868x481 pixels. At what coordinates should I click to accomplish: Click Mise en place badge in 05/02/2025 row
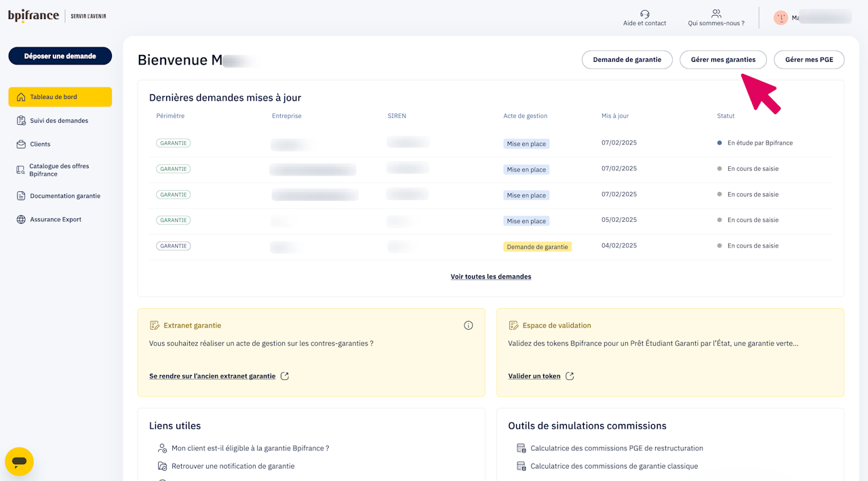tap(526, 221)
